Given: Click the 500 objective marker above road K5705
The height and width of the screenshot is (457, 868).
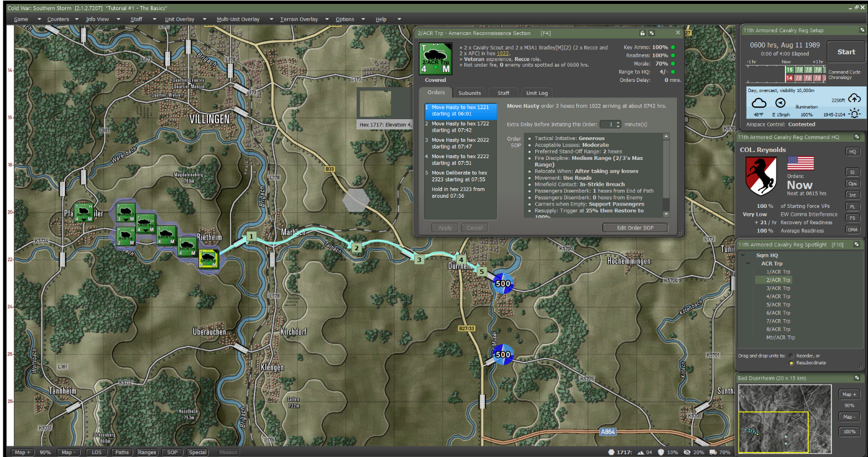Looking at the screenshot, I should click(x=503, y=355).
